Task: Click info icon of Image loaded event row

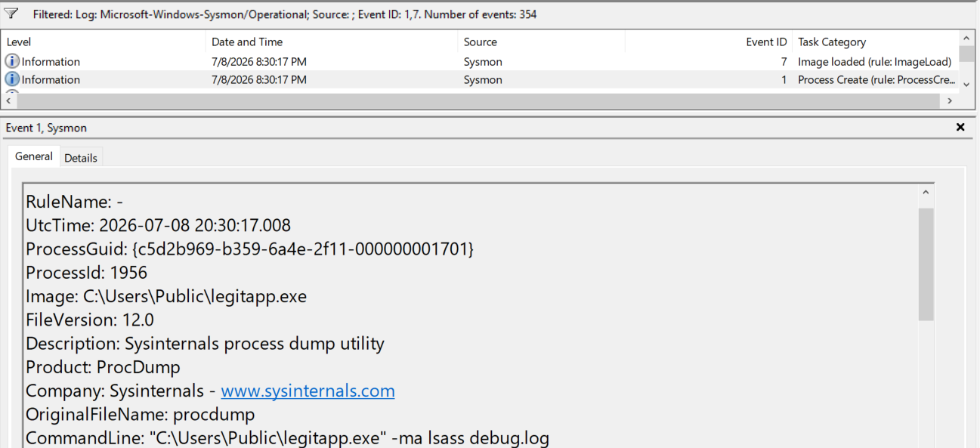Action: [x=12, y=62]
